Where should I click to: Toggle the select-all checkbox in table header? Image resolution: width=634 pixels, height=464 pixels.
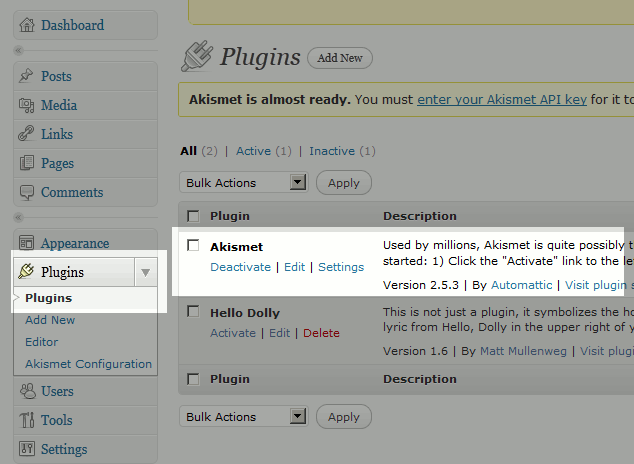tap(193, 215)
